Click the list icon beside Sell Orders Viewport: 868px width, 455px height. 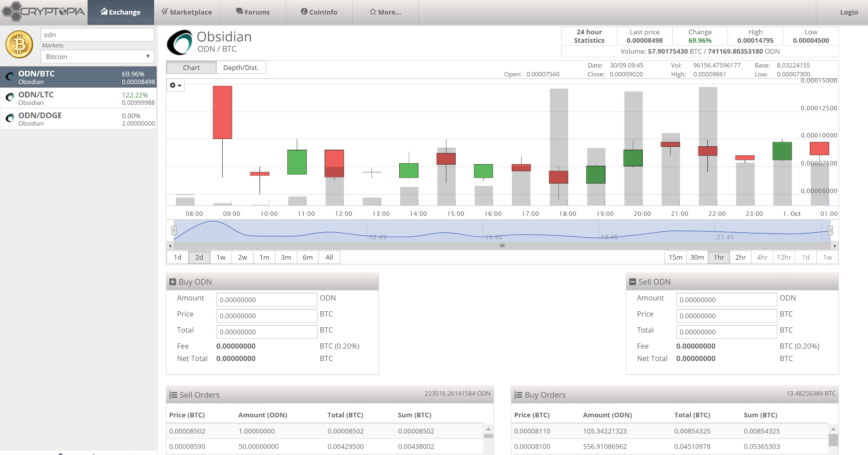(x=173, y=395)
